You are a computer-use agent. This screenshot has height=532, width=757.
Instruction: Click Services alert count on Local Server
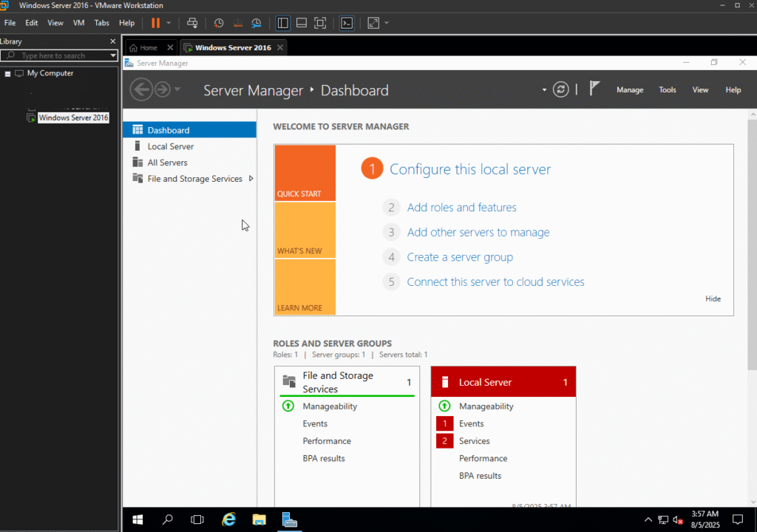pyautogui.click(x=444, y=441)
